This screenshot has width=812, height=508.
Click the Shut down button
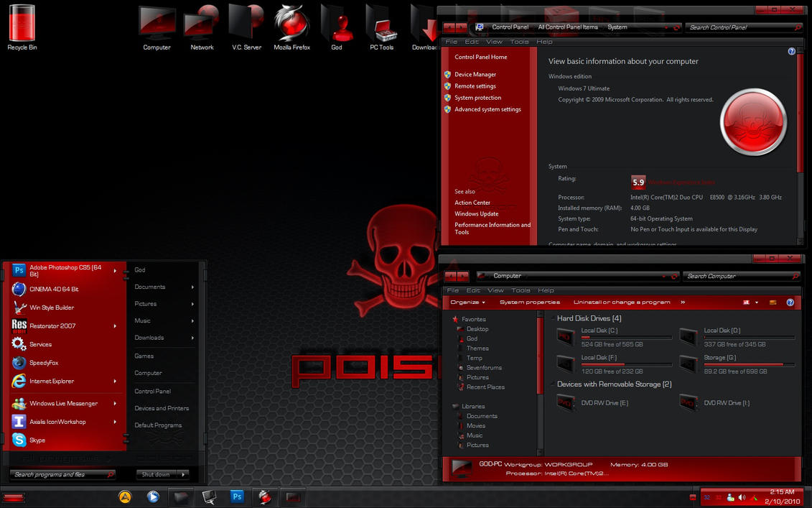(156, 474)
